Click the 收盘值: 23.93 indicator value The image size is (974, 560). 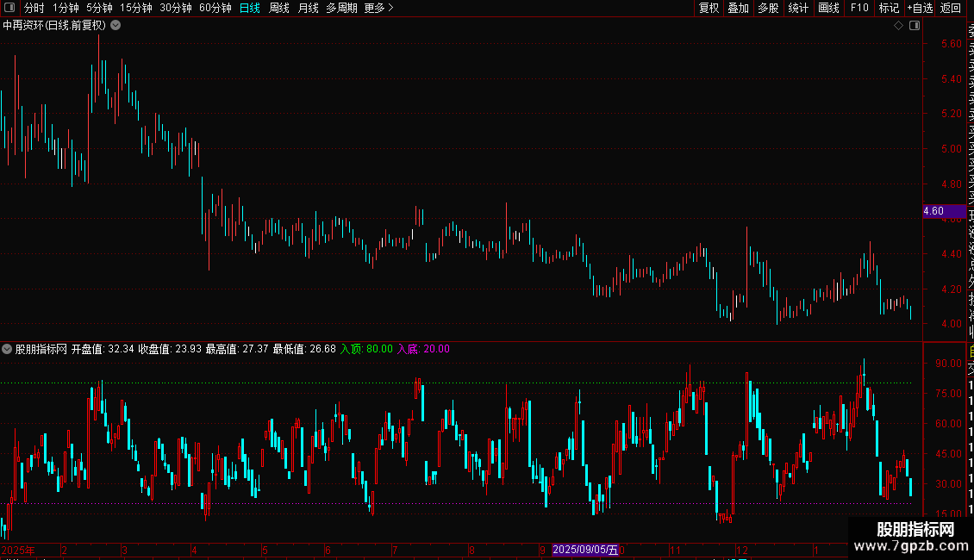[170, 349]
